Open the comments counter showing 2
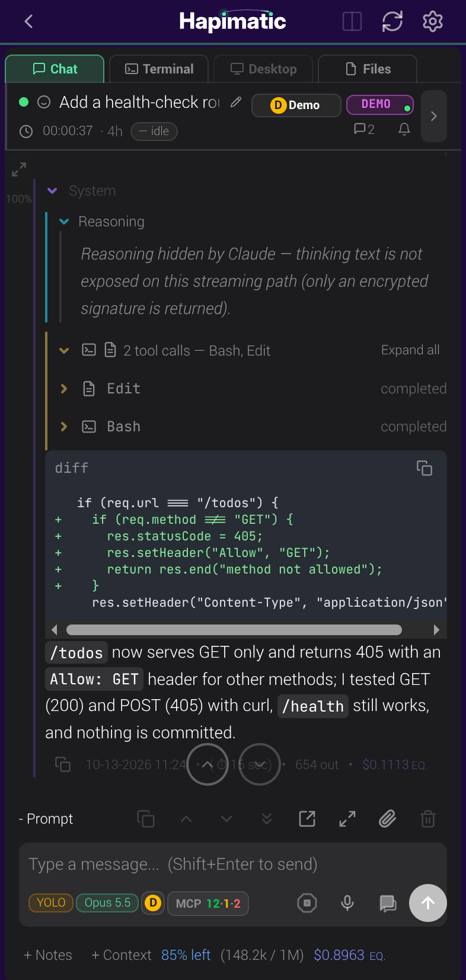The height and width of the screenshot is (980, 466). click(x=364, y=129)
